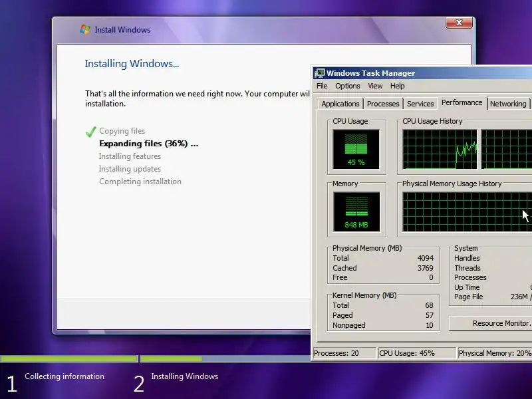Click the green checkmark next to Copying files
532x399 pixels.
point(91,132)
